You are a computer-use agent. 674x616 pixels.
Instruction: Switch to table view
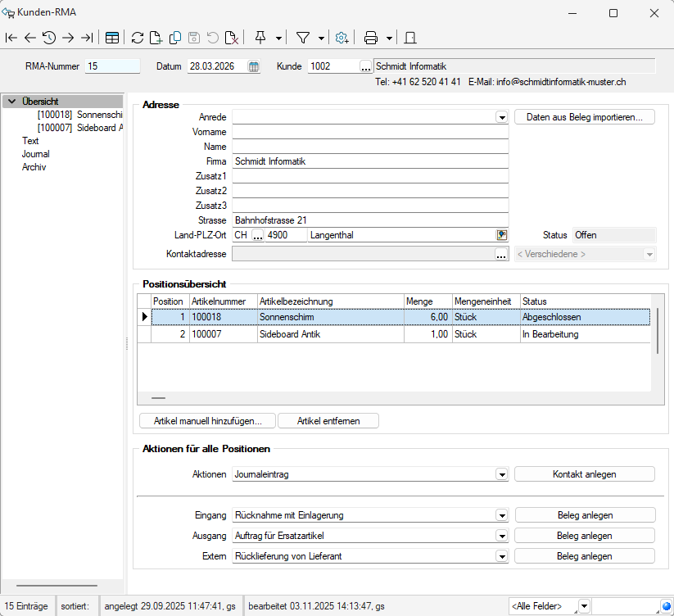pos(111,38)
